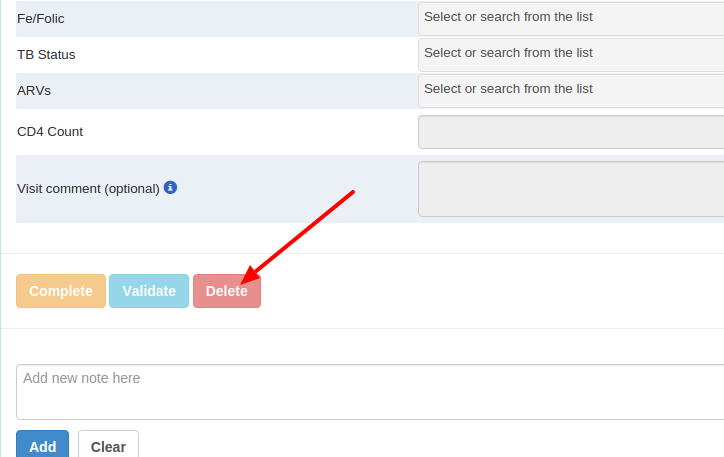
Task: Click inside the Visit comment text box
Action: click(570, 189)
